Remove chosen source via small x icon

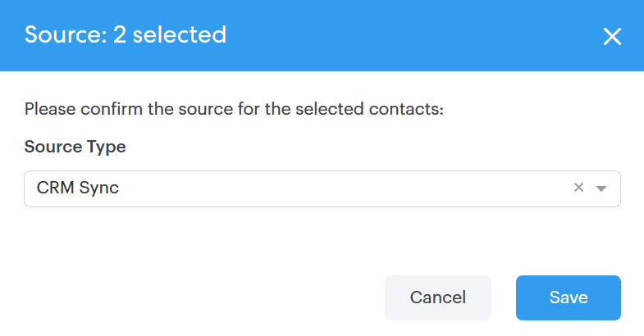[x=578, y=188]
